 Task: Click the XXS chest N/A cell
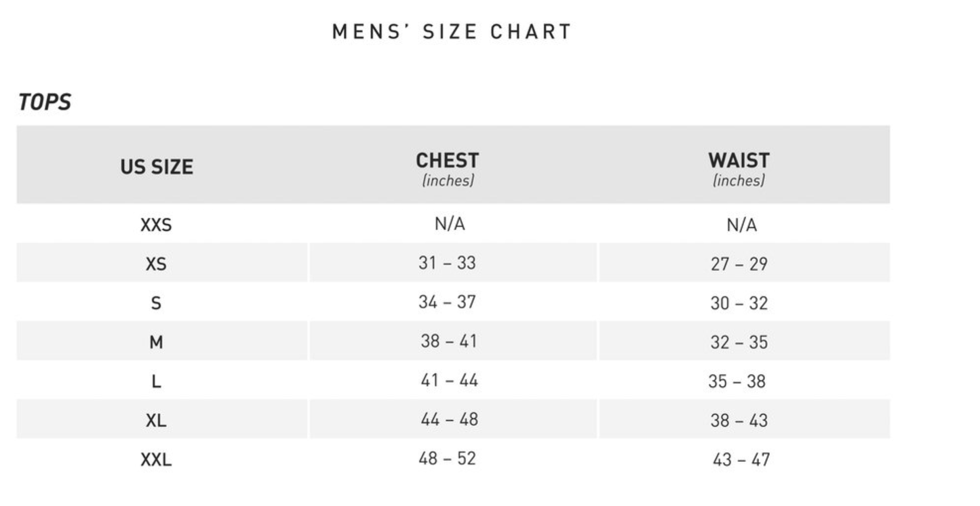click(x=450, y=225)
